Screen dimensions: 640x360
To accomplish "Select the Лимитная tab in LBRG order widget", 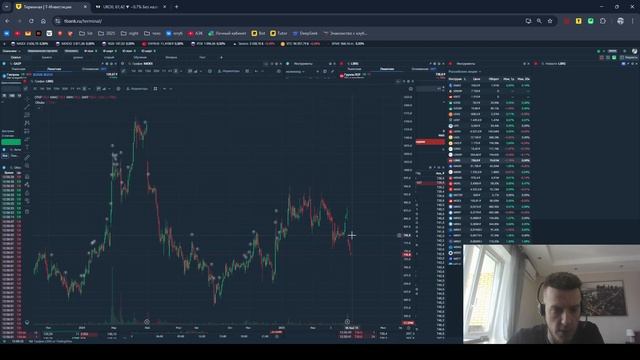I will click(387, 69).
